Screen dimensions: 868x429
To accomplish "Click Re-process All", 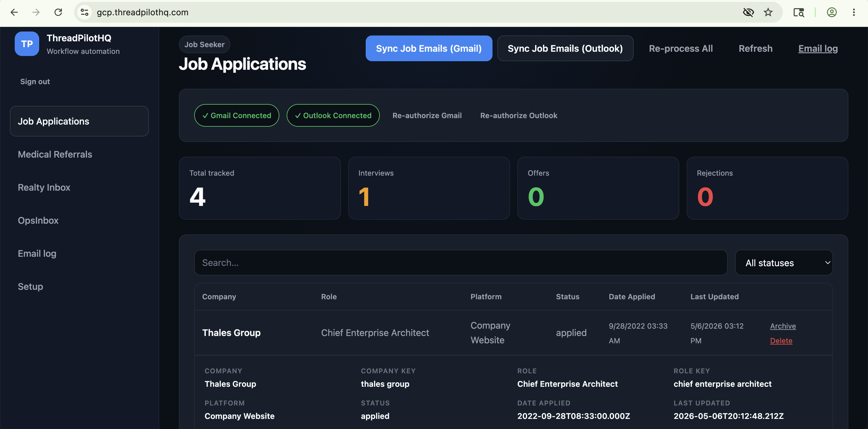I will pyautogui.click(x=681, y=48).
